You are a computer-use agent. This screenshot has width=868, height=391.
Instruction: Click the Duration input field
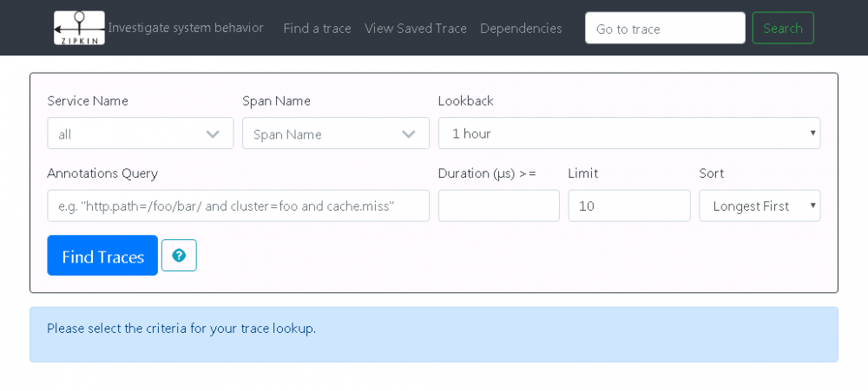(498, 206)
